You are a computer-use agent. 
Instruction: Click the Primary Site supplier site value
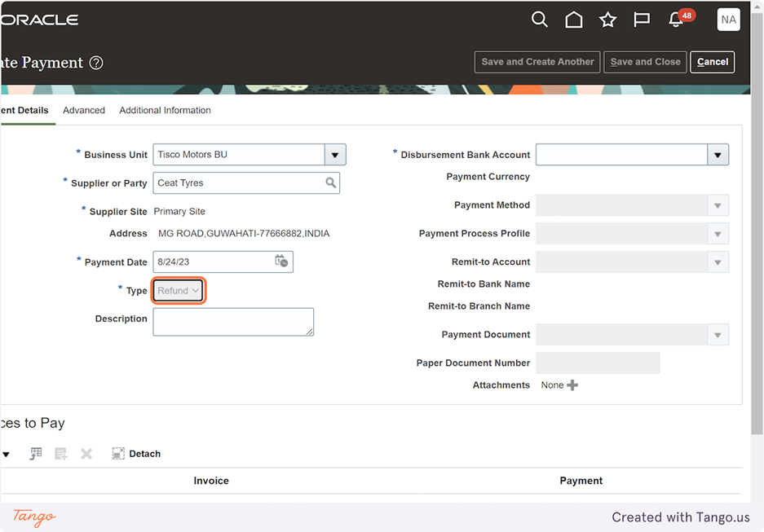coord(179,211)
